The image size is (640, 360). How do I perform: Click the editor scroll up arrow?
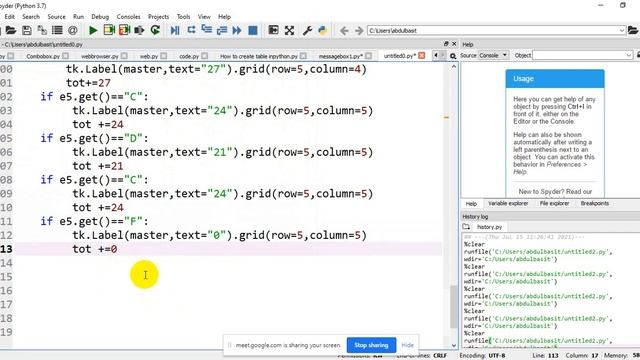tap(454, 66)
